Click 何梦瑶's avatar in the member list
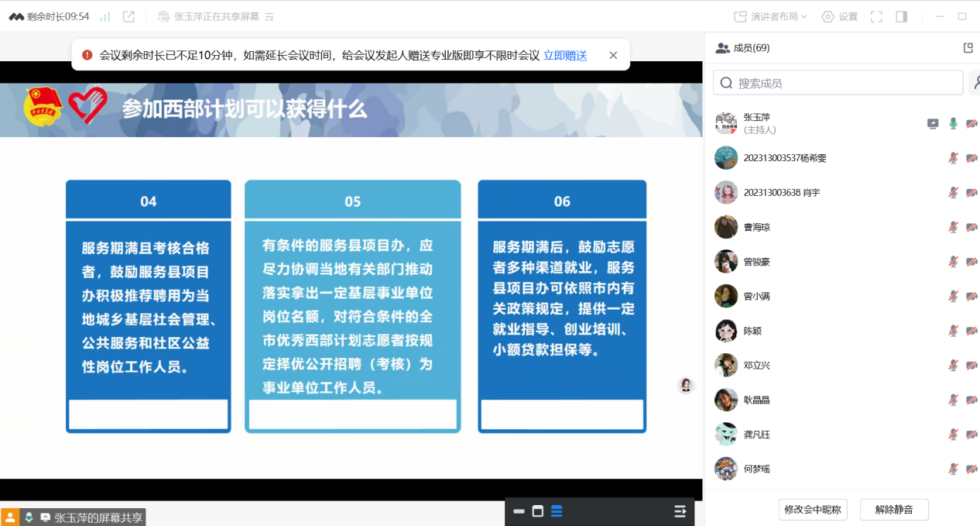This screenshot has width=980, height=526. pos(726,469)
